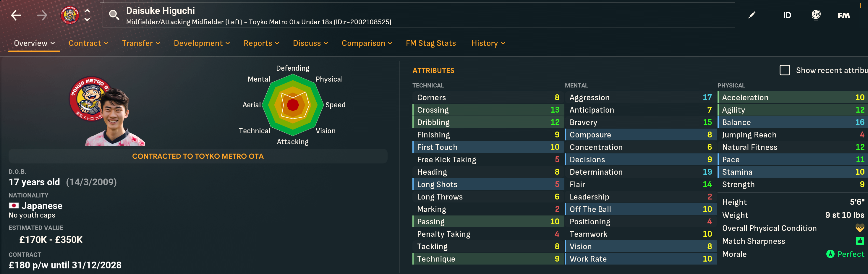Screen dimensions: 868x274
Task: Open the globe head icon
Action: point(816,15)
